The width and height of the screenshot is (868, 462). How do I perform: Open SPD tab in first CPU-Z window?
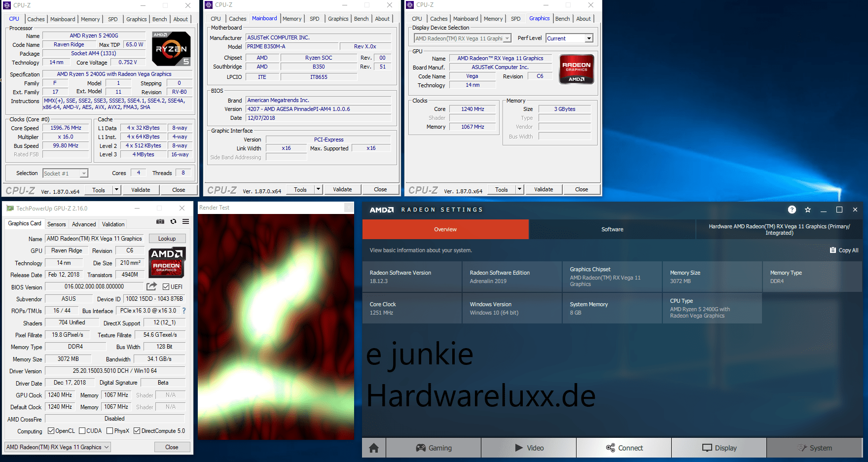click(113, 19)
